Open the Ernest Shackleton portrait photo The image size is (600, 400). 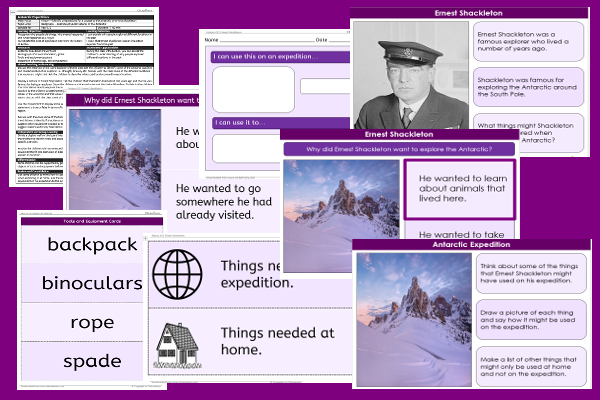click(411, 75)
